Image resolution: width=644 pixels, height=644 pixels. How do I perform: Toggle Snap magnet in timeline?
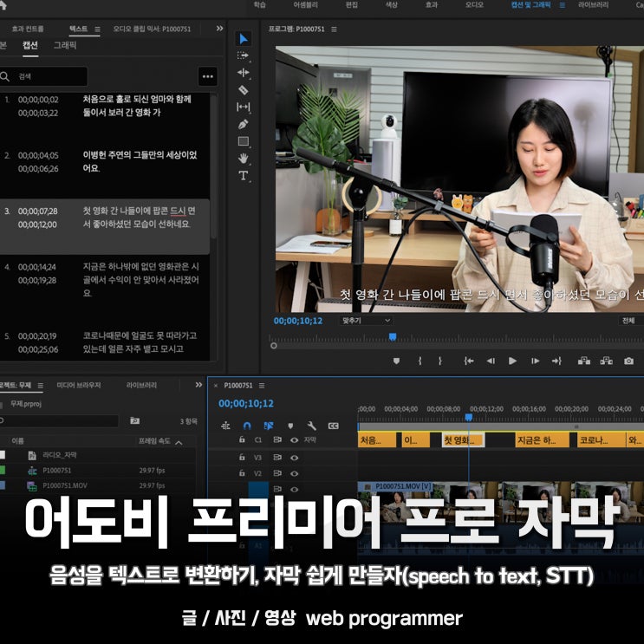tap(247, 426)
